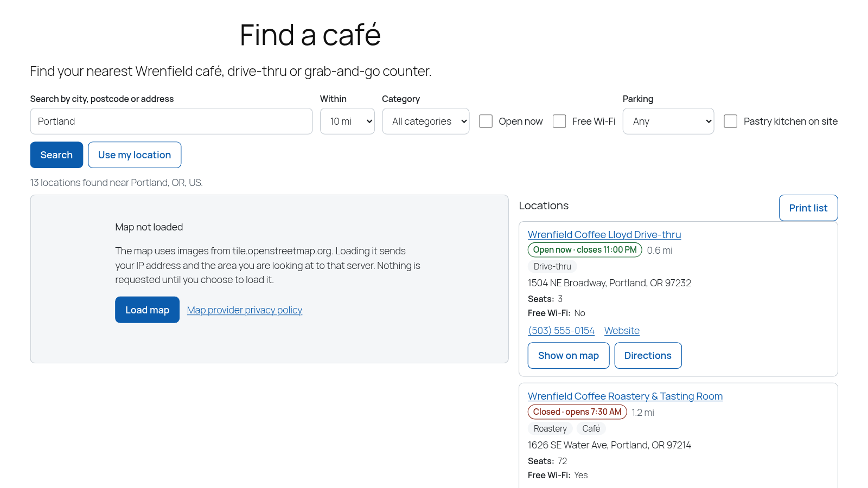Load the map
868x488 pixels.
point(147,310)
